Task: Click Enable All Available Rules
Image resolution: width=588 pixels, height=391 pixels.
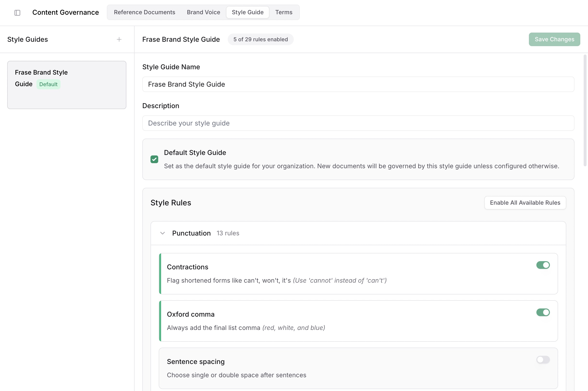Action: pyautogui.click(x=525, y=203)
